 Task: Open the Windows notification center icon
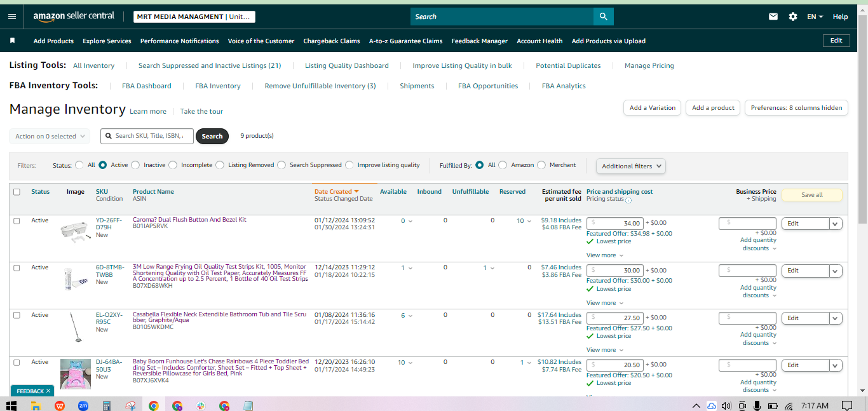coord(846,405)
